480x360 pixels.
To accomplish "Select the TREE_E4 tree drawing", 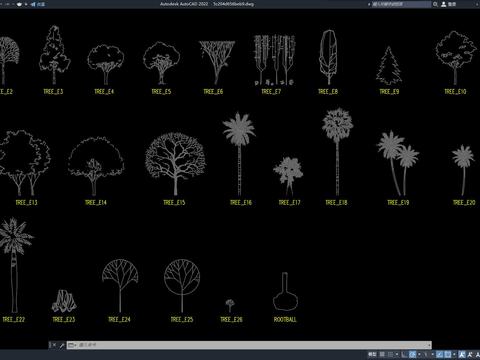I will (x=106, y=65).
